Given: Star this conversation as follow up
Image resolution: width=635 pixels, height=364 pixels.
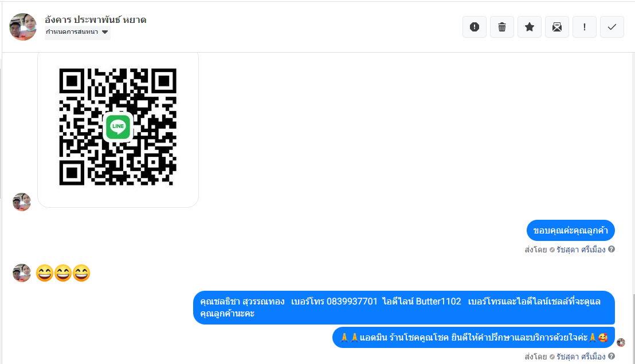Looking at the screenshot, I should click(x=530, y=27).
